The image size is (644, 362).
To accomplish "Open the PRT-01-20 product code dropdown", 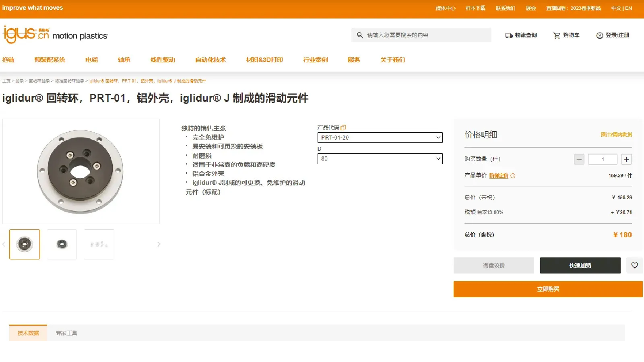I will point(380,138).
